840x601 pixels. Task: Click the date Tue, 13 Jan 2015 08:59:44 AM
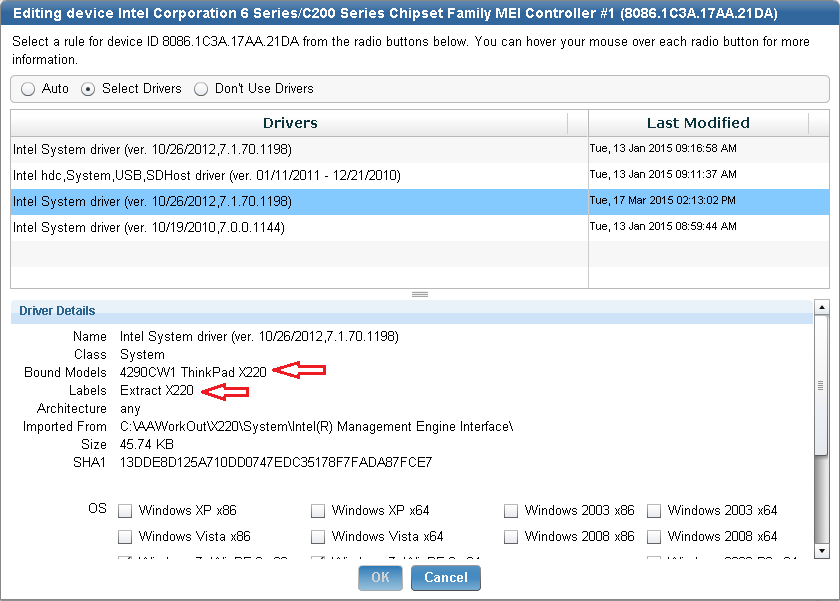click(x=663, y=227)
